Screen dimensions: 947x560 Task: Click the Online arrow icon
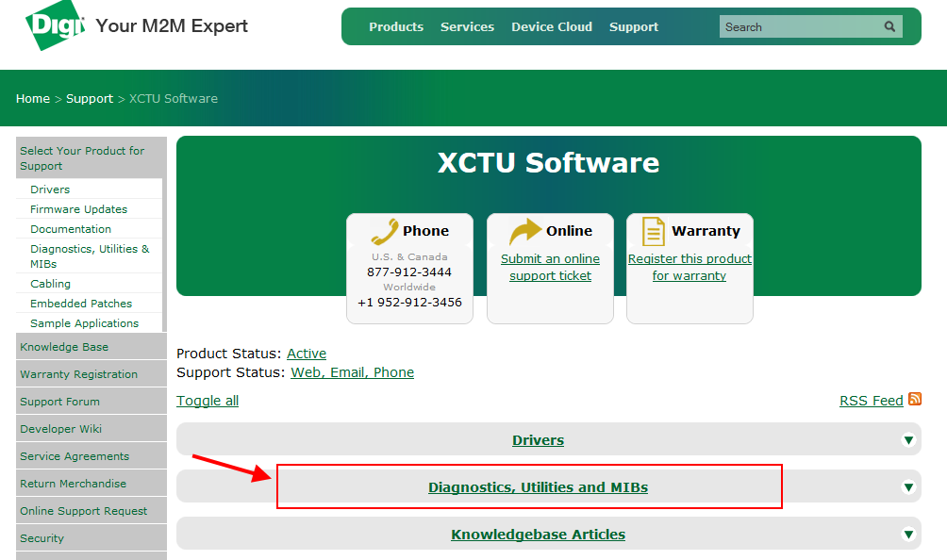(x=525, y=231)
